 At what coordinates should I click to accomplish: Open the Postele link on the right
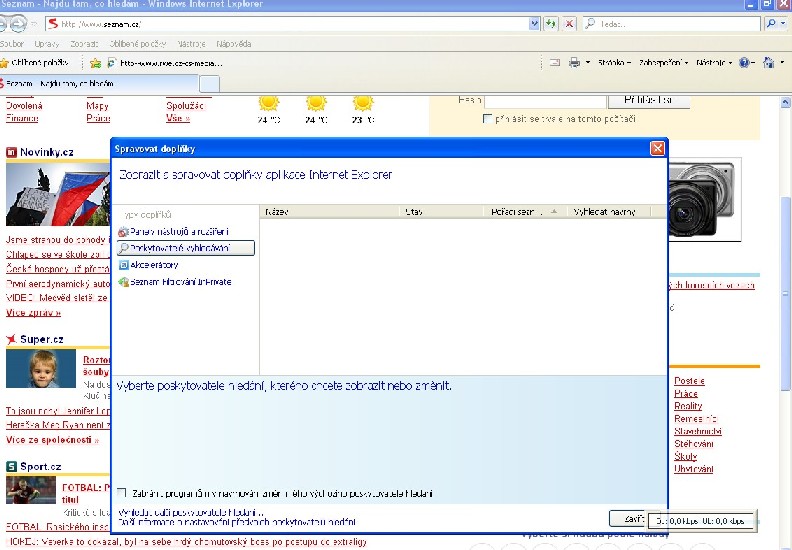[689, 381]
